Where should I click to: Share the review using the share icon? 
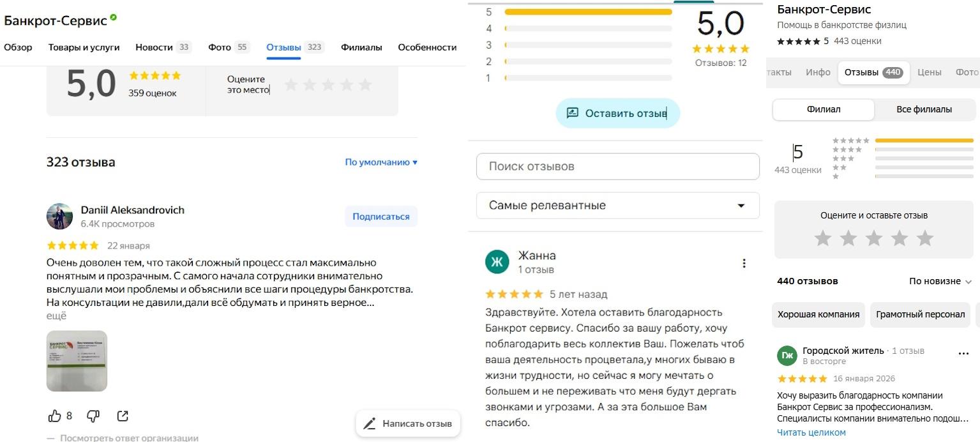pyautogui.click(x=123, y=416)
